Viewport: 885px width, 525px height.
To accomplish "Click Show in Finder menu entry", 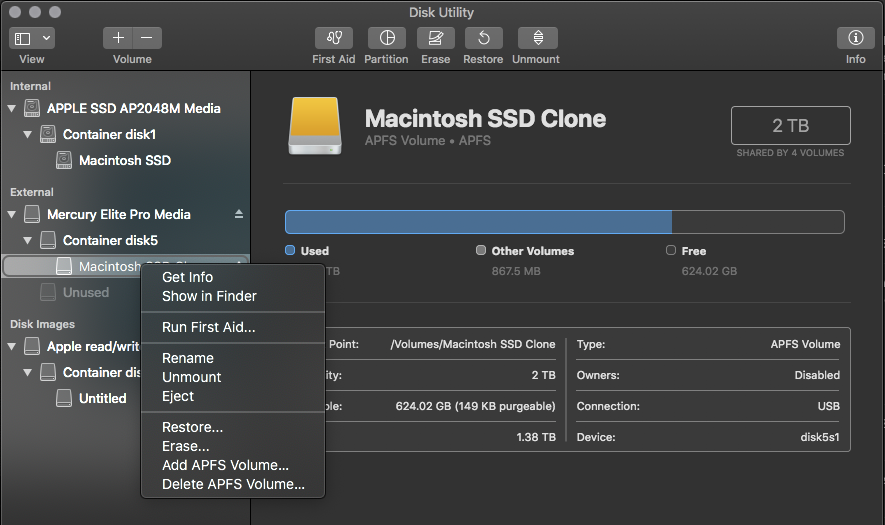I will point(209,296).
